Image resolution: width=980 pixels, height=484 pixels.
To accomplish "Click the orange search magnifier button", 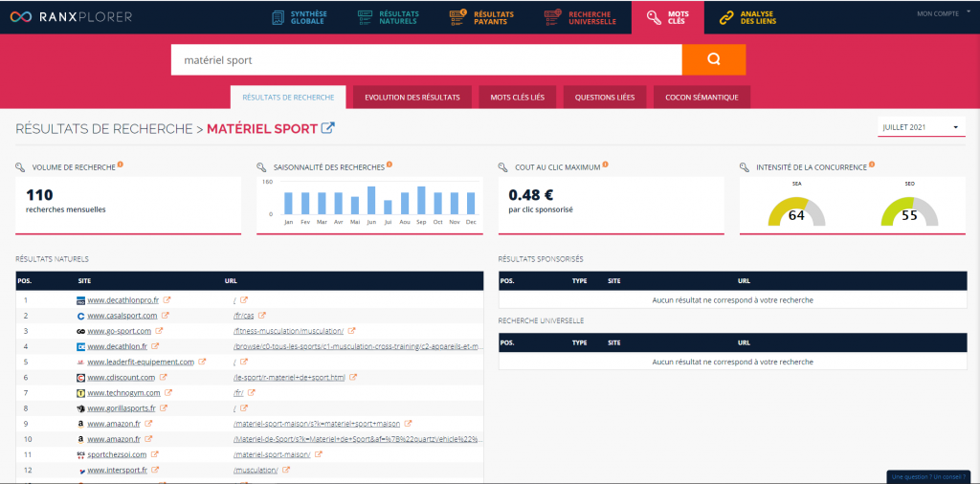I will 714,60.
